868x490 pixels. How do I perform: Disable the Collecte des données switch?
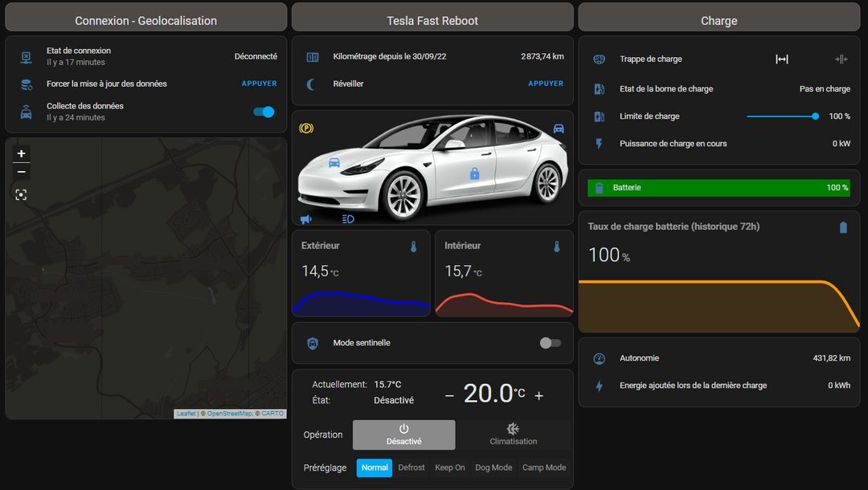[x=264, y=112]
